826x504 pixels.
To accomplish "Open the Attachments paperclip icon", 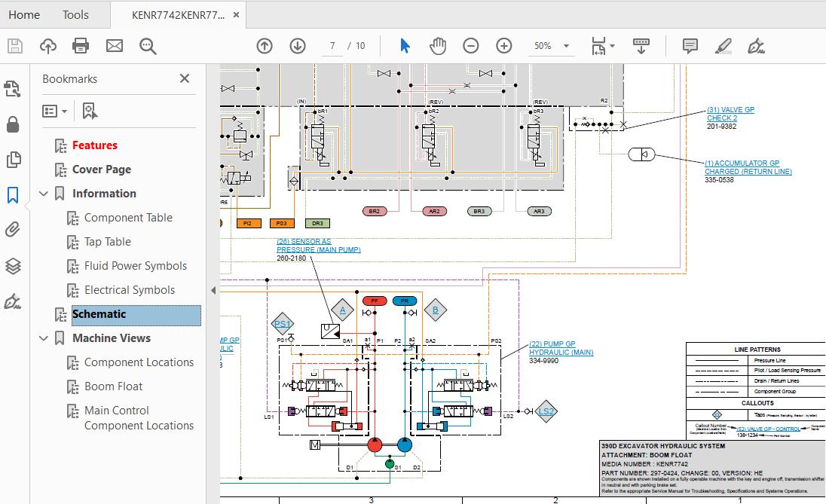I will [x=13, y=230].
